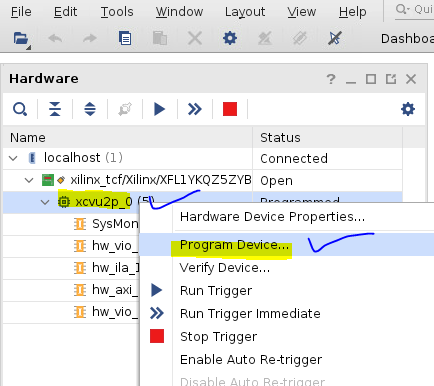The height and width of the screenshot is (386, 434).
Task: Click the paste toolbar icon
Action: (160, 38)
